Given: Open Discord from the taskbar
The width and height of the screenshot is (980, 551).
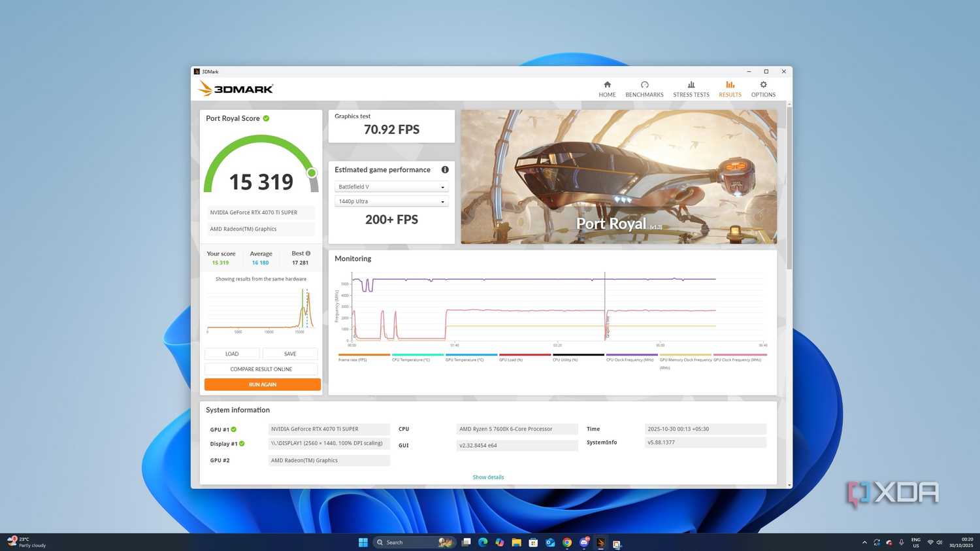Looking at the screenshot, I should 584,543.
